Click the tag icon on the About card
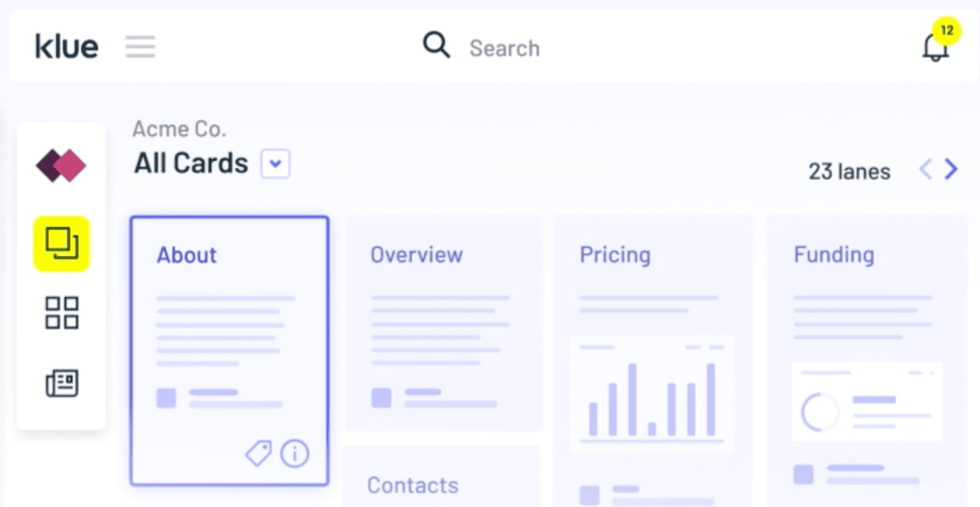Image resolution: width=980 pixels, height=507 pixels. pos(258,453)
